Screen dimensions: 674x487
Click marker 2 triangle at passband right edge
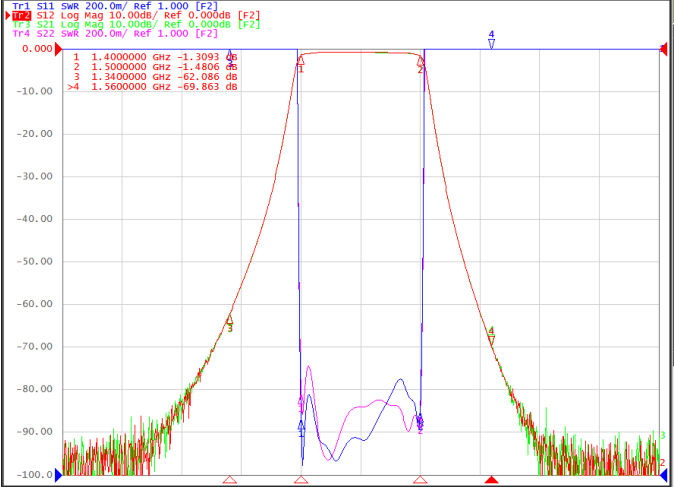point(420,61)
